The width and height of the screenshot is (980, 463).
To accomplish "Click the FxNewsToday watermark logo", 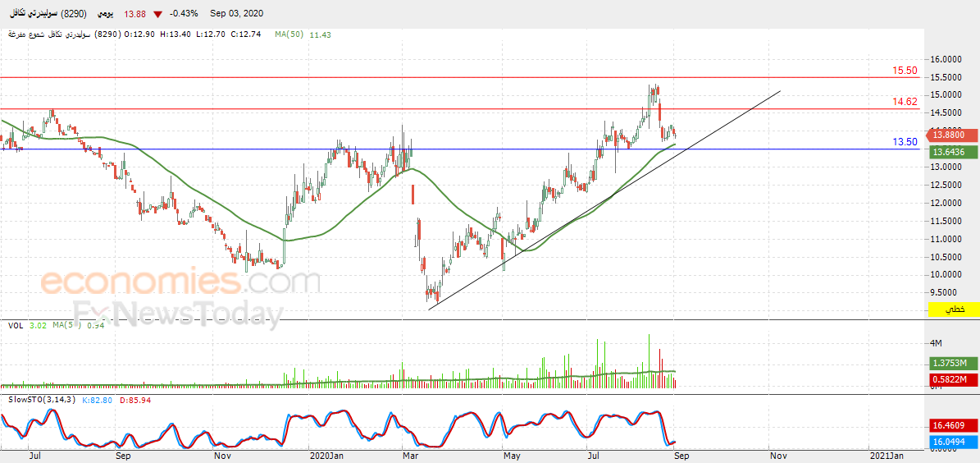I will click(178, 315).
